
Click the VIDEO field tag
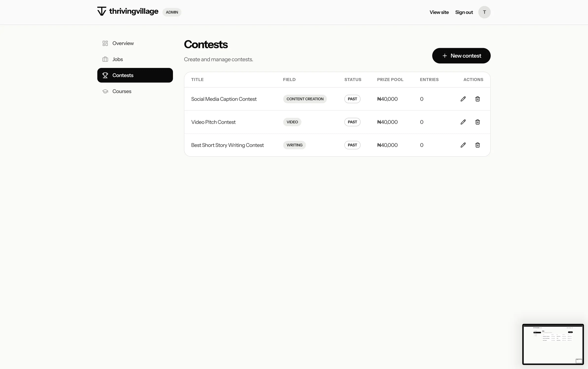click(x=292, y=122)
